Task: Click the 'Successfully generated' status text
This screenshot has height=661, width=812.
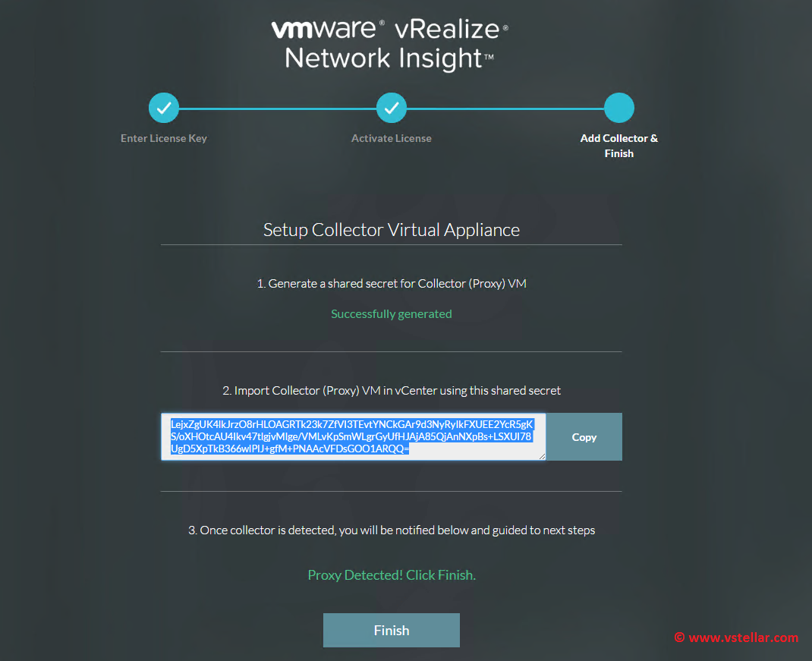Action: (392, 314)
